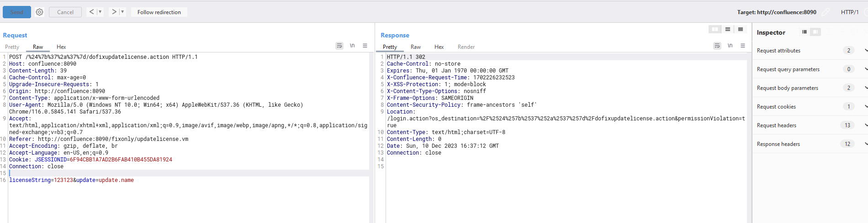Go forward to next request in history
The image size is (868, 223).
point(114,12)
